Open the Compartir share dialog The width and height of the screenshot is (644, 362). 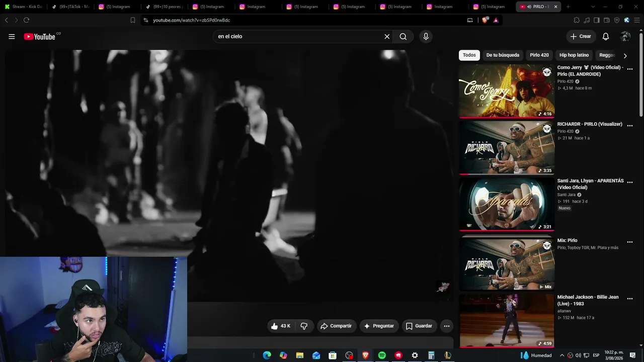click(336, 326)
